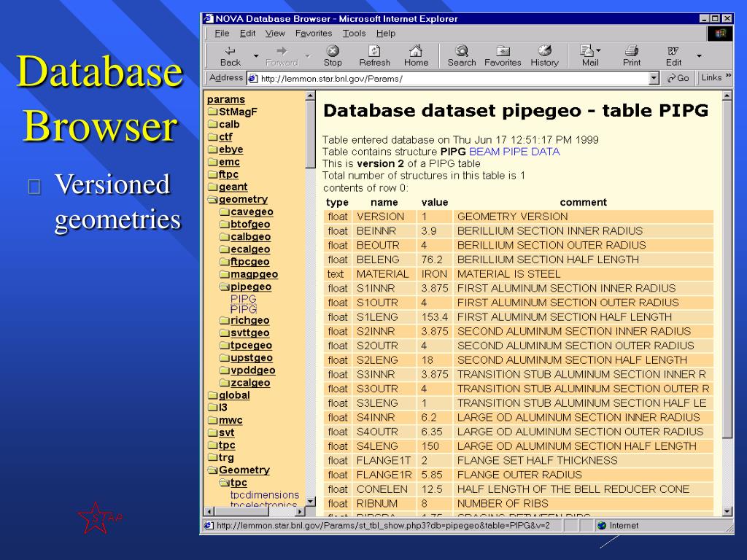Open the l3 folder
The width and height of the screenshot is (747, 560).
coord(217,408)
